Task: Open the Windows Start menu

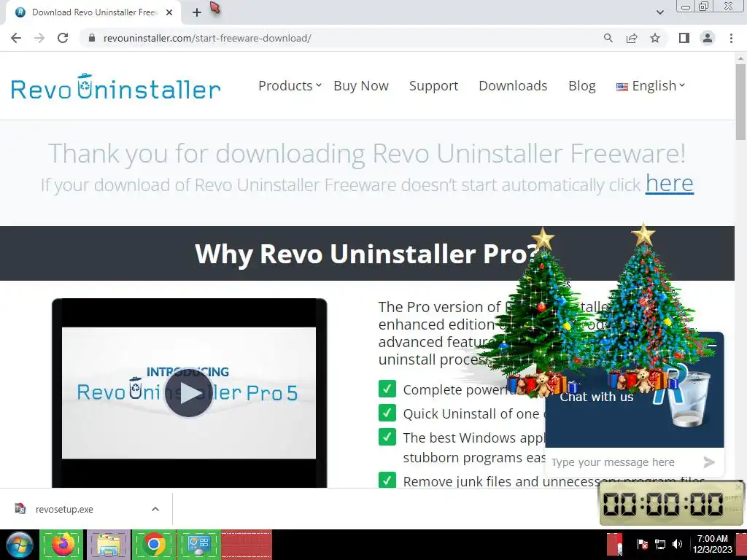Action: tap(19, 545)
